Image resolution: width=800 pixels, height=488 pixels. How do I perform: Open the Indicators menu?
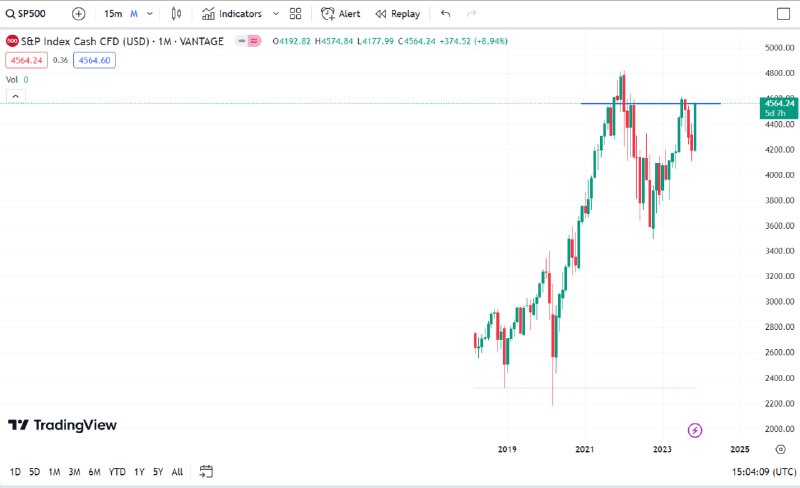click(x=231, y=14)
